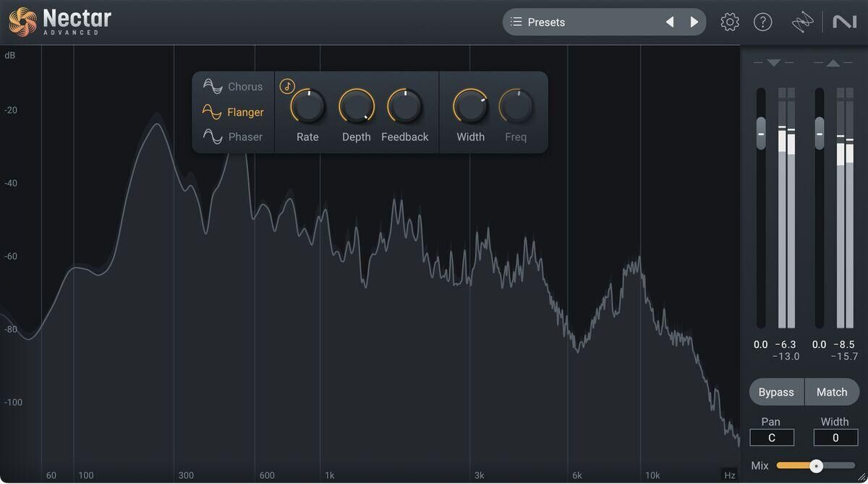Open the Presets list menu
This screenshot has height=484, width=868.
pos(539,22)
